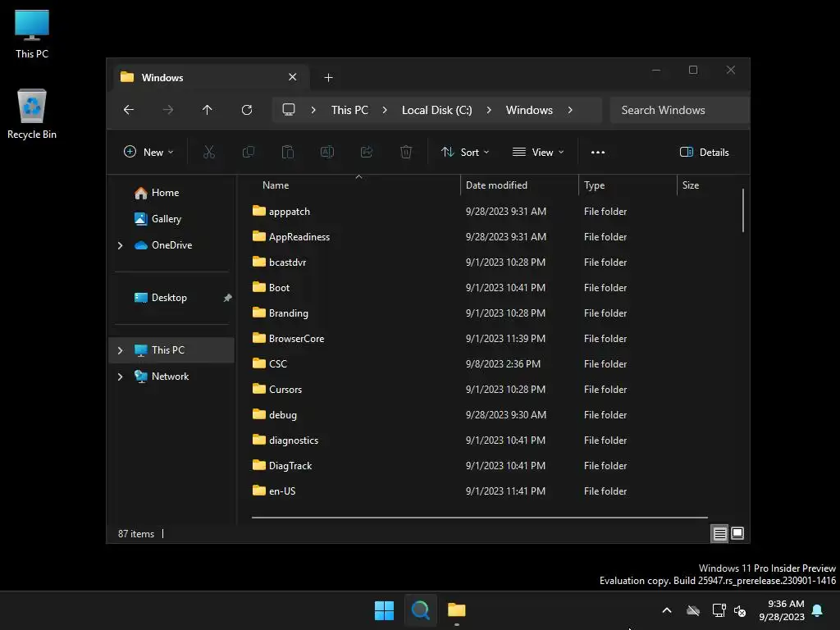Image resolution: width=840 pixels, height=630 pixels.
Task: Click the Paste clipboard icon
Action: pos(288,152)
